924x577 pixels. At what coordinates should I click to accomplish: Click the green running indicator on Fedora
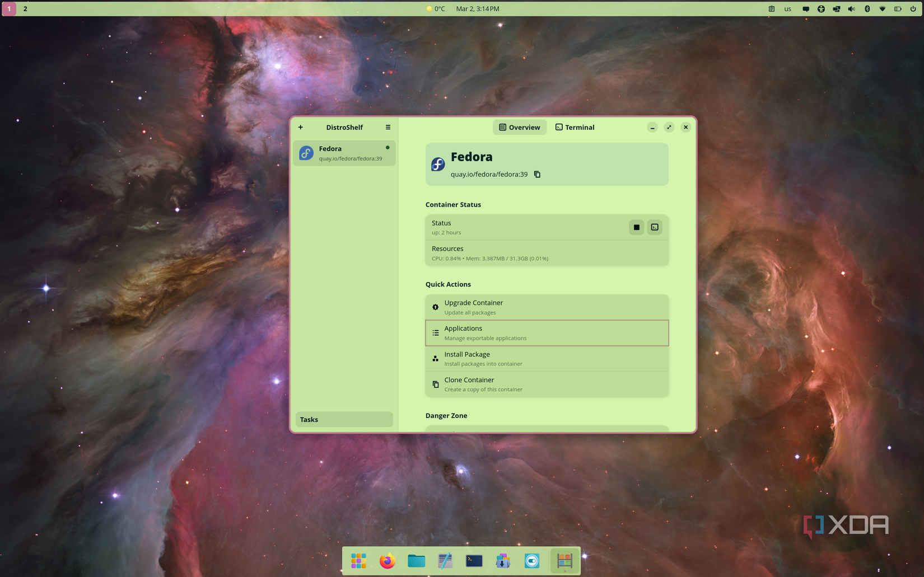pyautogui.click(x=388, y=148)
